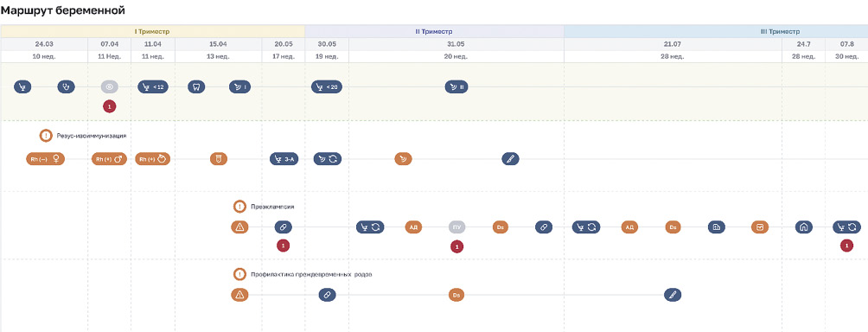Open the '<20' gynecologist visit pill
This screenshot has height=332, width=868.
coord(327,86)
